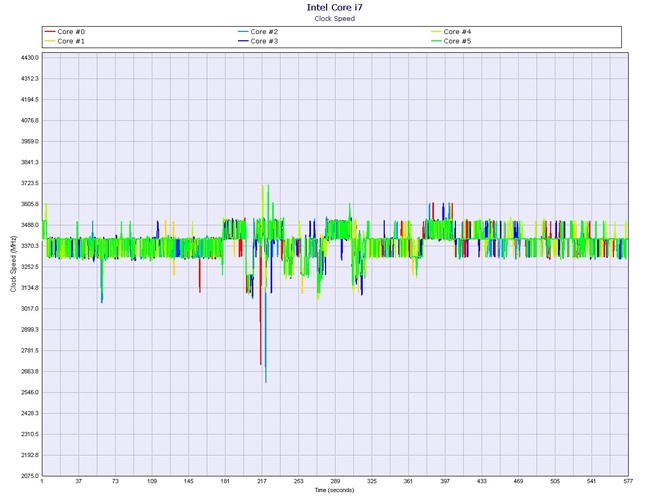Click the Time (seconds) axis label
The height and width of the screenshot is (502, 670).
(x=335, y=490)
